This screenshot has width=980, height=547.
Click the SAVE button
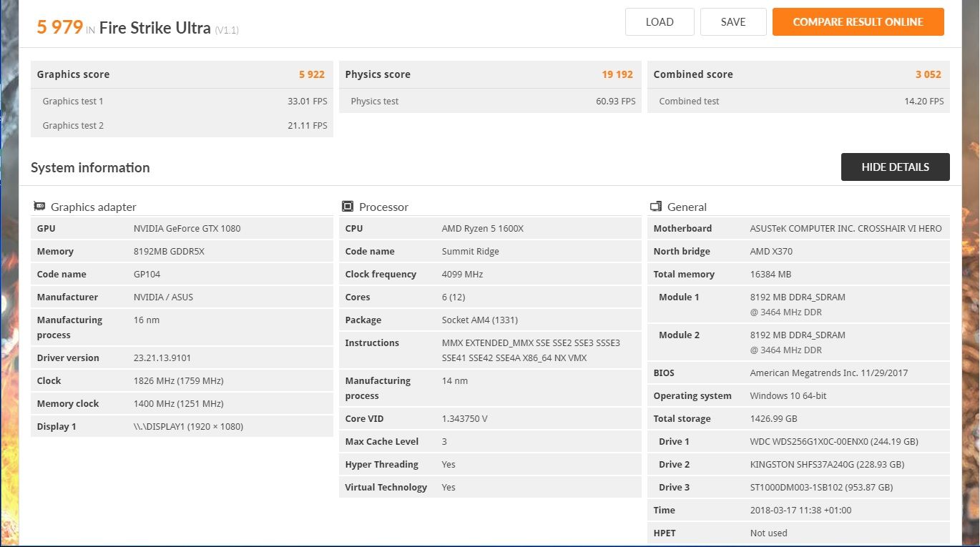[x=733, y=22]
